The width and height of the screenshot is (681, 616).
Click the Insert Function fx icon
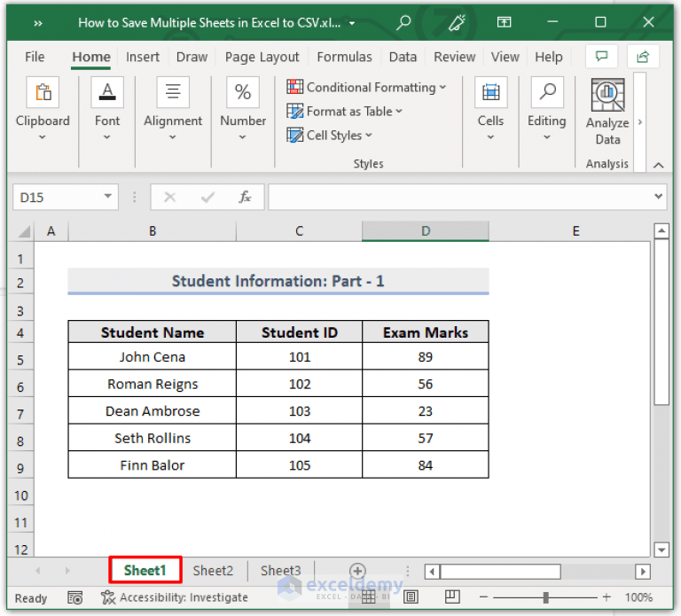(245, 197)
